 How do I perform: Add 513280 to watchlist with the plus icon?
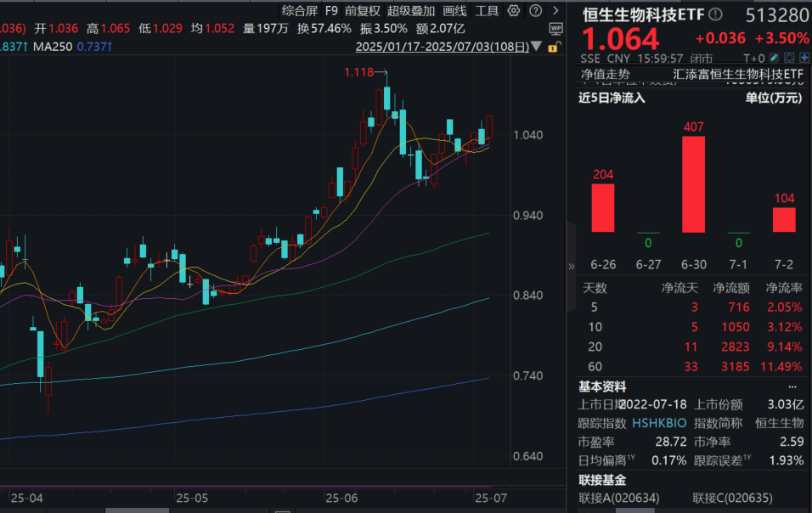(x=804, y=58)
